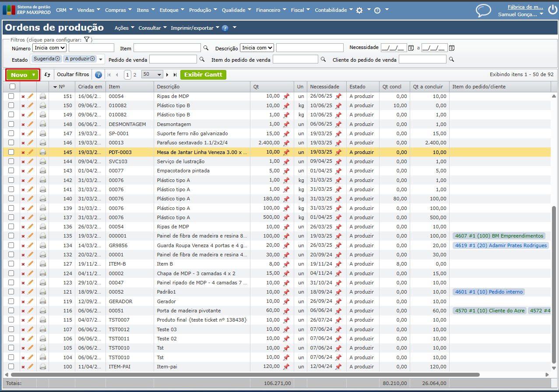The height and width of the screenshot is (392, 559).
Task: Expand the page size 50 dropdown
Action: coord(152,75)
